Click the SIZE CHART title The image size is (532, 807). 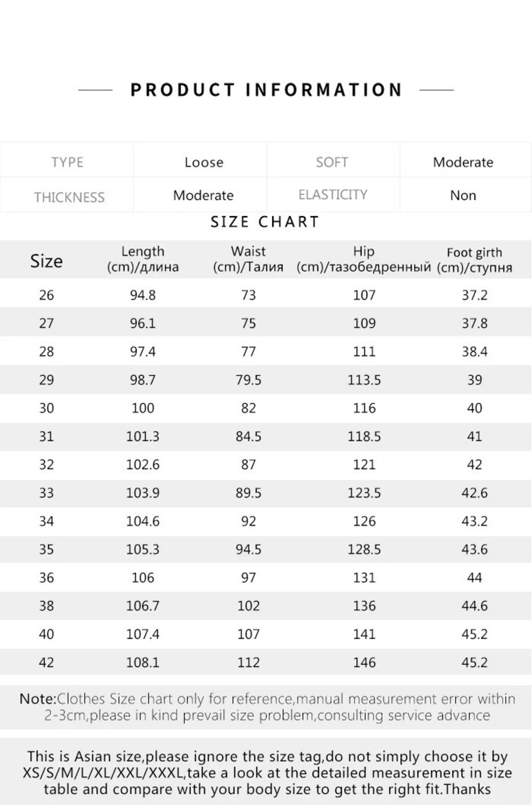click(265, 222)
